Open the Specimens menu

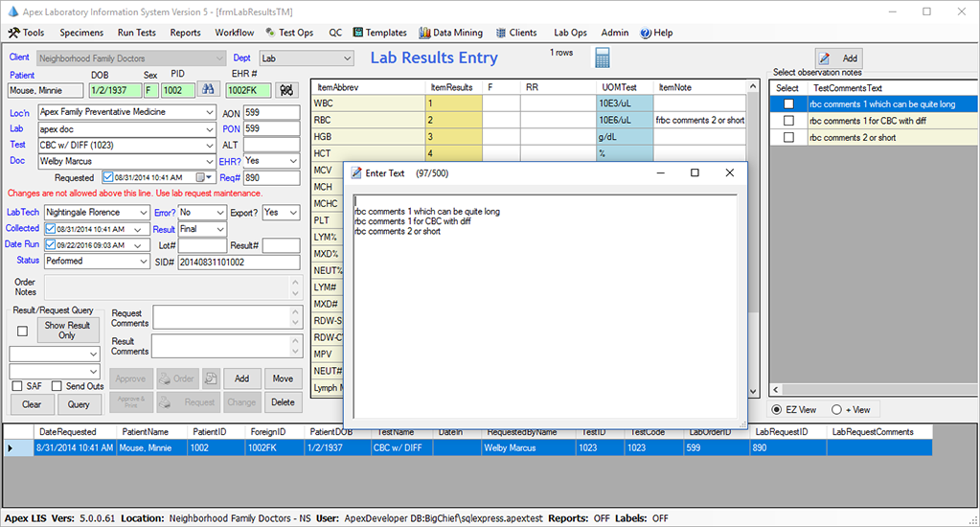point(81,33)
